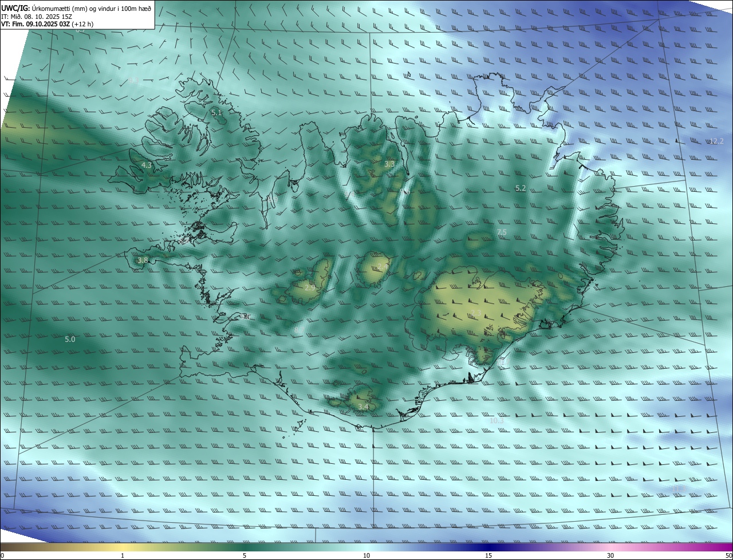The width and height of the screenshot is (733, 560).
Task: Click the "UWC/IG: Úrkomumætti (mm)" title line
Action: pyautogui.click(x=76, y=8)
